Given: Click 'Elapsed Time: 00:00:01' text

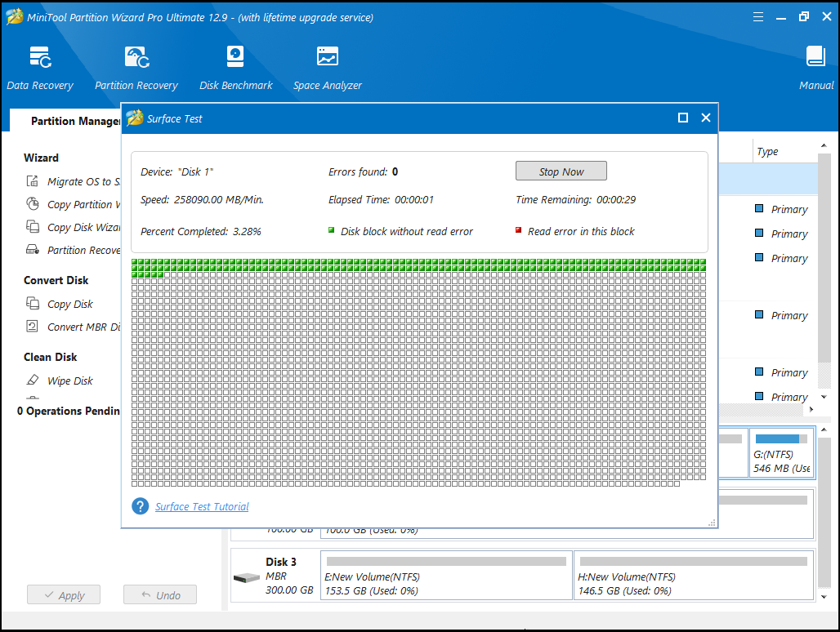Looking at the screenshot, I should (x=381, y=199).
